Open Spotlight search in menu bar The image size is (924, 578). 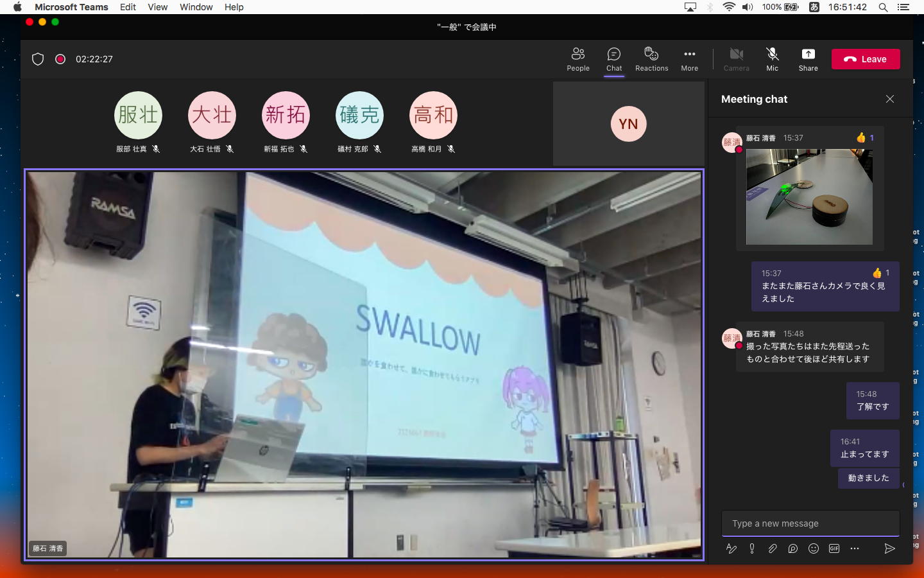pyautogui.click(x=883, y=7)
